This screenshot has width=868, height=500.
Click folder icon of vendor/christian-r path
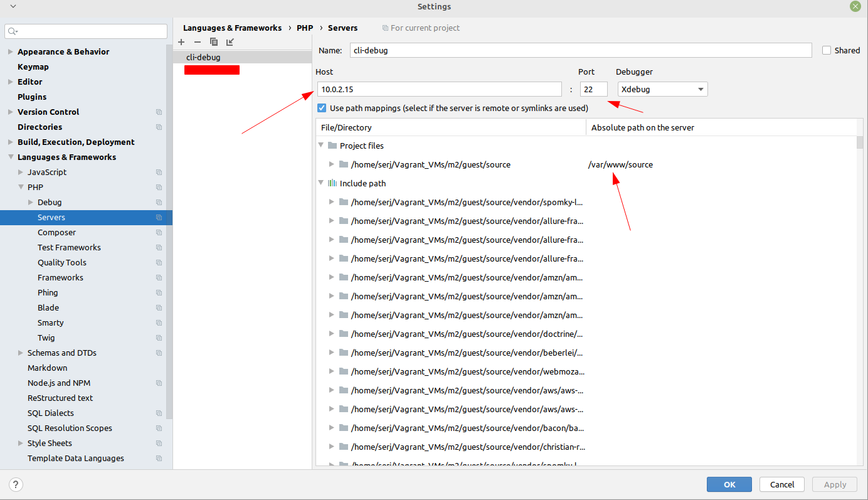(343, 447)
